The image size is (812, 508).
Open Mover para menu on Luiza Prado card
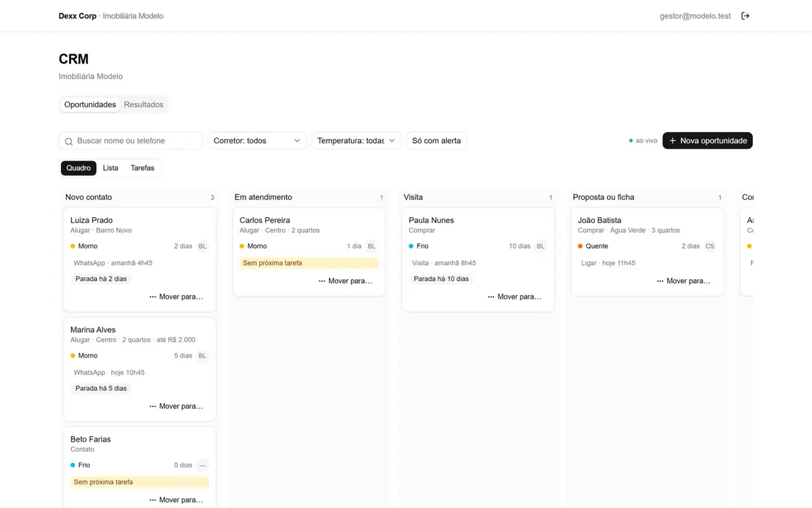pos(176,297)
